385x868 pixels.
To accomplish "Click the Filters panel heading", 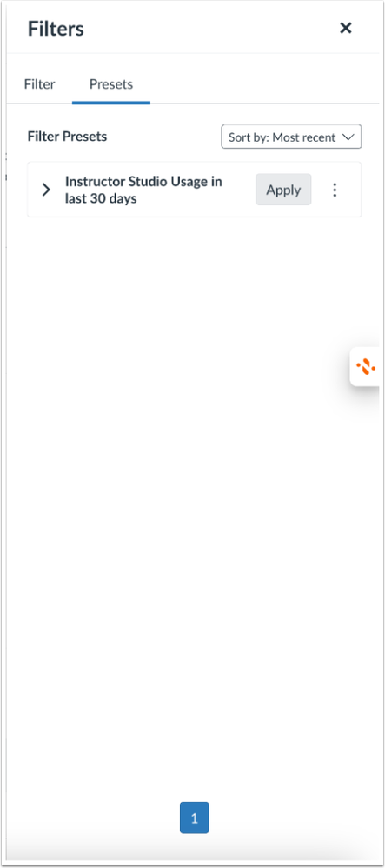I will click(56, 28).
